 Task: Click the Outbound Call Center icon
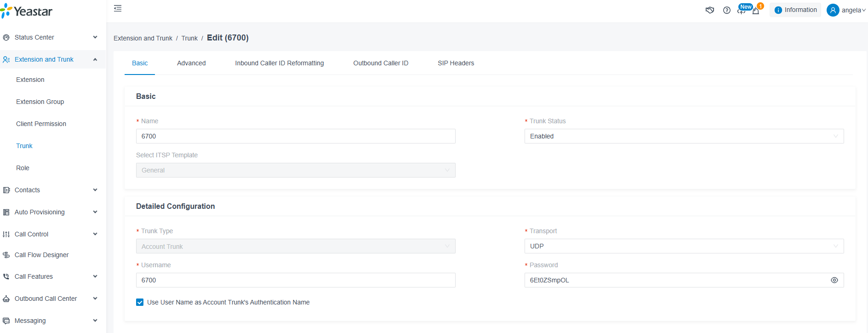pos(6,299)
